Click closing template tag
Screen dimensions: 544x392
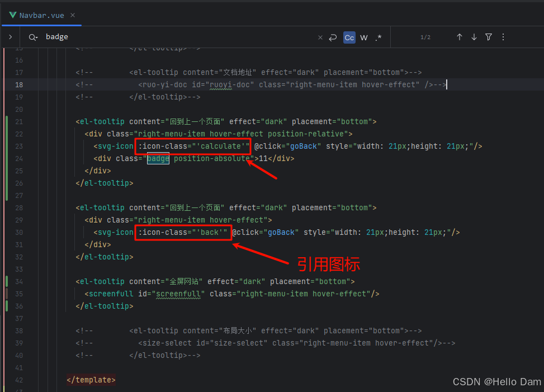pos(91,380)
